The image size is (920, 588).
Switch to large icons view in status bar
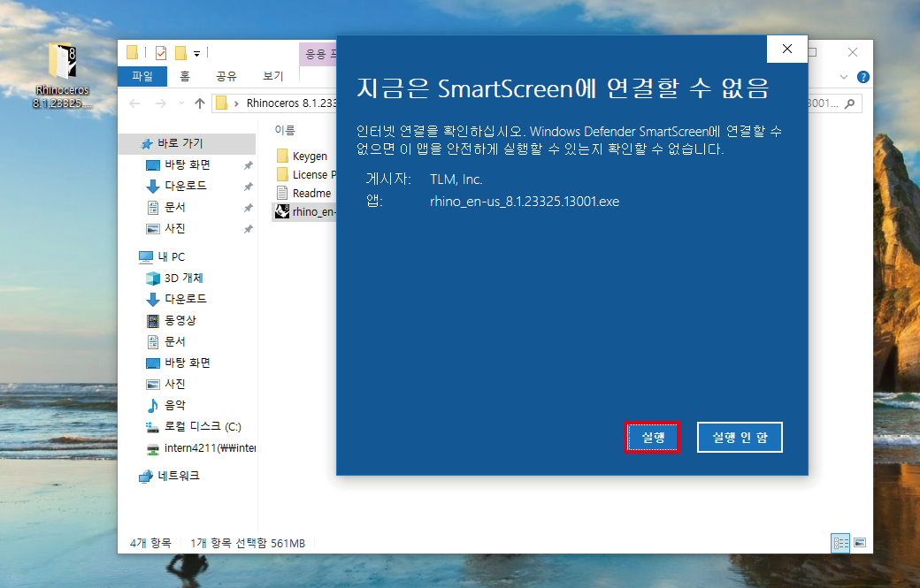(860, 543)
